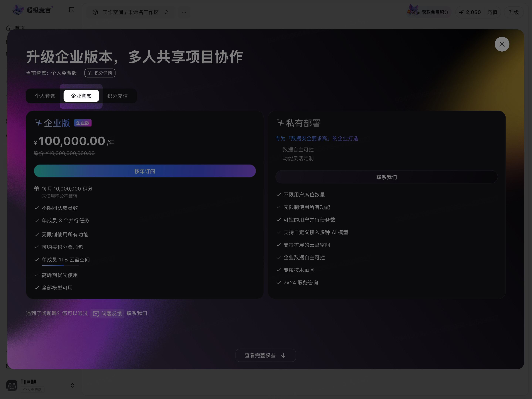
Task: Open the workspace switcher chevrons
Action: (x=166, y=12)
